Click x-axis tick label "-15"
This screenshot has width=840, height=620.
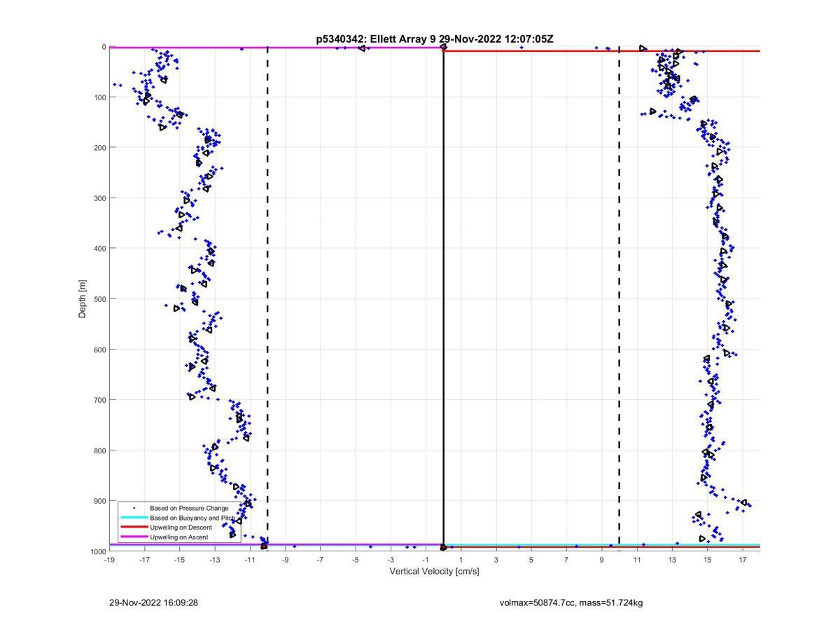coord(179,560)
